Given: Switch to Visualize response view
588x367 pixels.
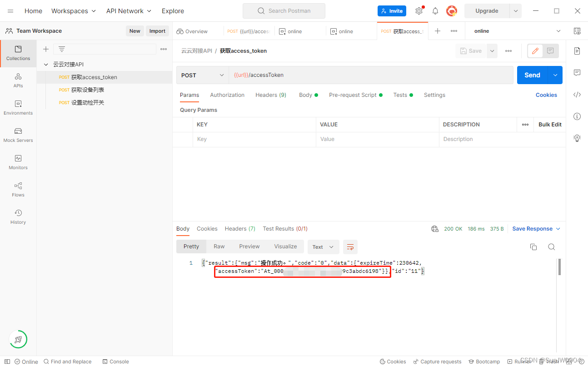Looking at the screenshot, I should [x=285, y=246].
